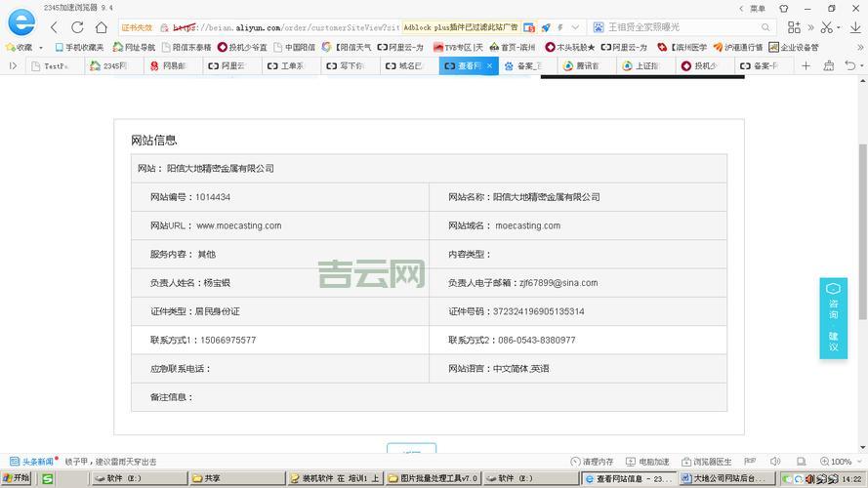Click 浏览器医生 in the status bar

point(707,462)
